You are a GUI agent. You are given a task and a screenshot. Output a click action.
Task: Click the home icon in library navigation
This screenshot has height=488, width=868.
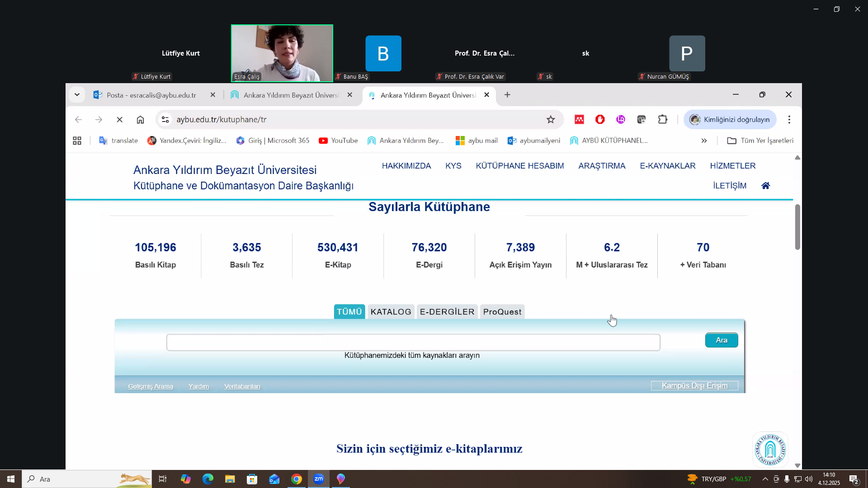click(765, 186)
